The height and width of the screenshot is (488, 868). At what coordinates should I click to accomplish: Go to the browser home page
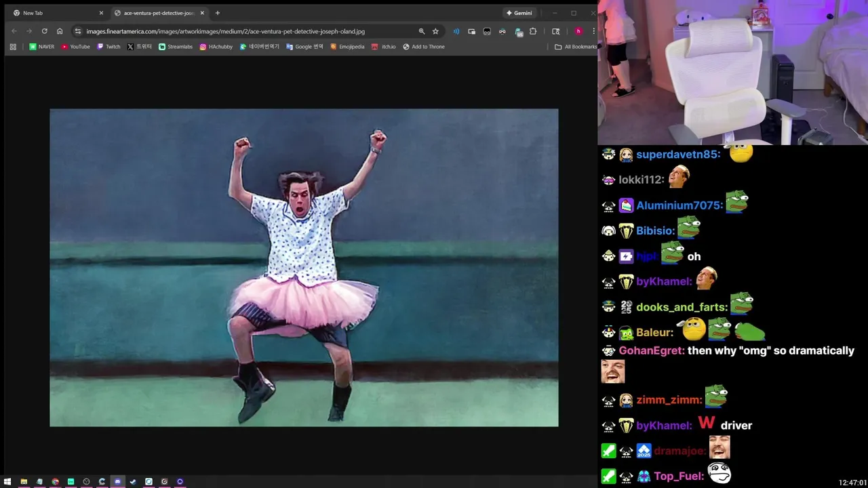click(x=60, y=31)
